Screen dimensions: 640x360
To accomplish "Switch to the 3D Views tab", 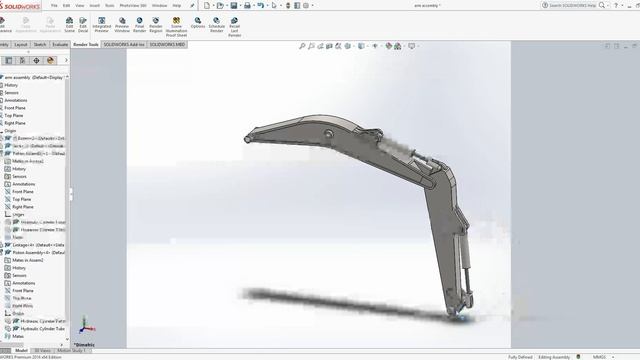I will (42, 350).
